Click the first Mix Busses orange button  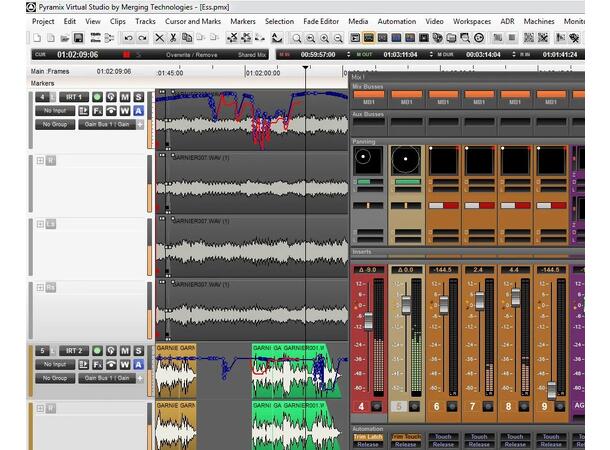click(368, 94)
